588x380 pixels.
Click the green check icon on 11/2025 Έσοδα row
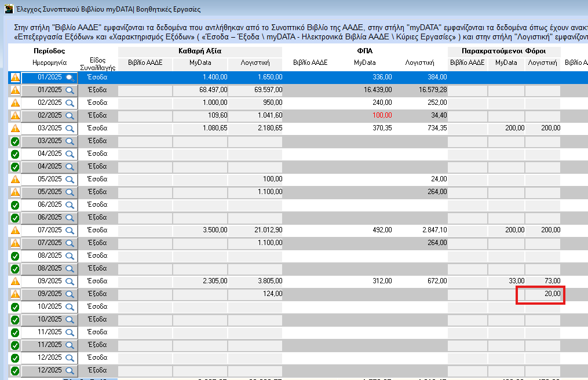pyautogui.click(x=15, y=332)
